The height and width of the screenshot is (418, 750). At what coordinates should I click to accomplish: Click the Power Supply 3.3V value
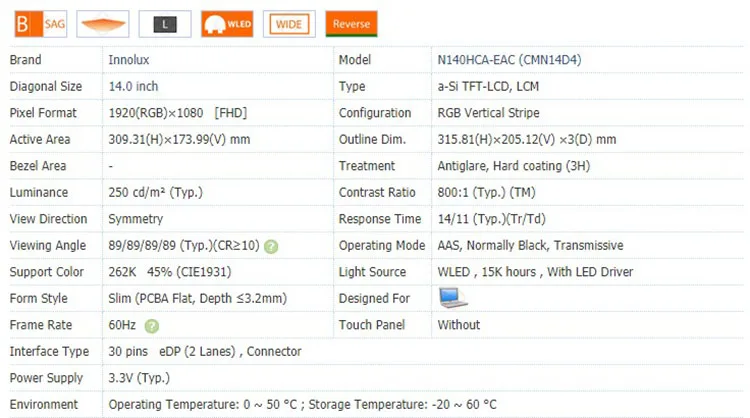click(138, 378)
